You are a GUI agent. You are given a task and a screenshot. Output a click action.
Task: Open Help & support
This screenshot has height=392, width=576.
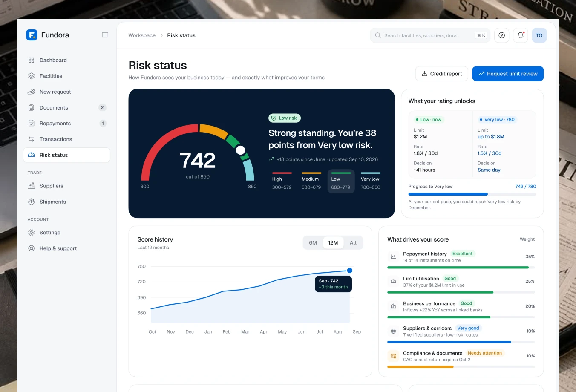pos(66,248)
